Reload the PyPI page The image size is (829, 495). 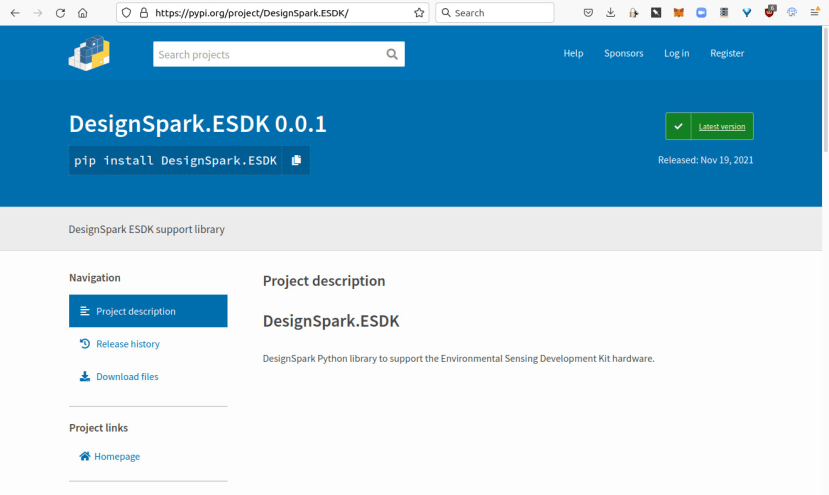tap(60, 13)
